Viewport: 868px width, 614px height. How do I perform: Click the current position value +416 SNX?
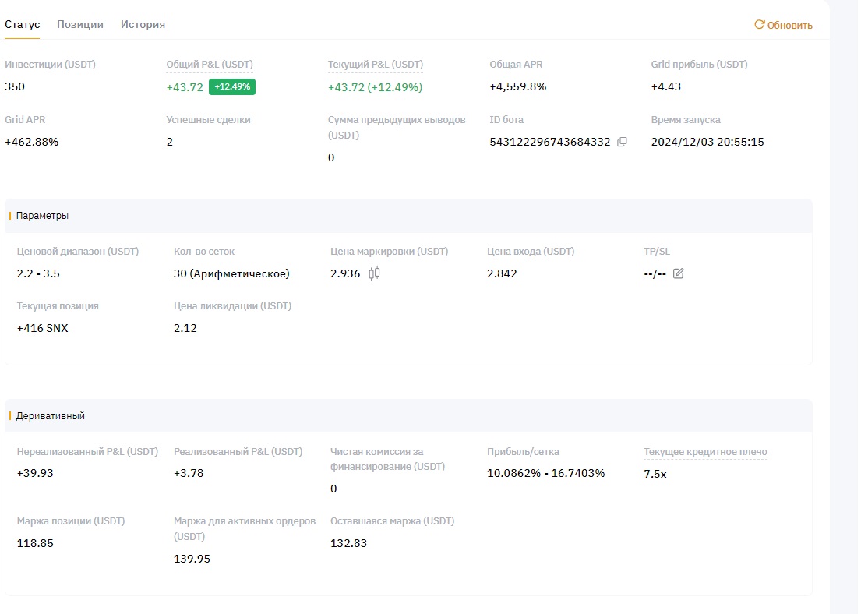tap(42, 328)
